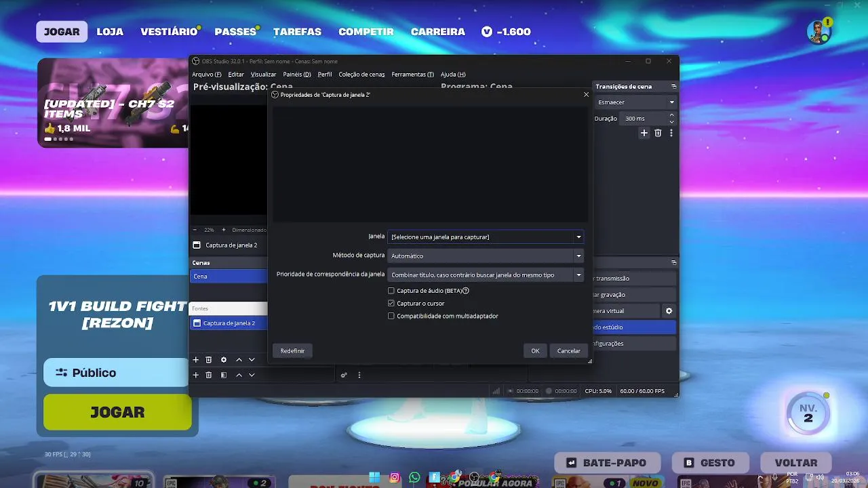
Task: Click help icon next to Captura de áudio
Action: click(466, 291)
